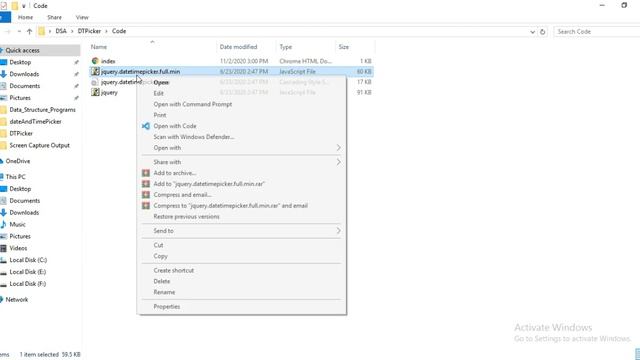Open Screen Capture Output folder
This screenshot has width=640, height=360.
[x=40, y=145]
